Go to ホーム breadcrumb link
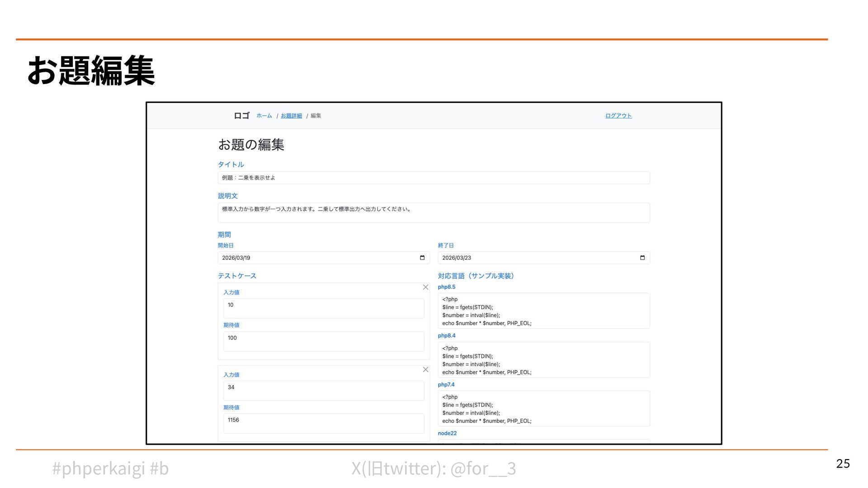Screen dimensions: 868x488 tap(264, 116)
